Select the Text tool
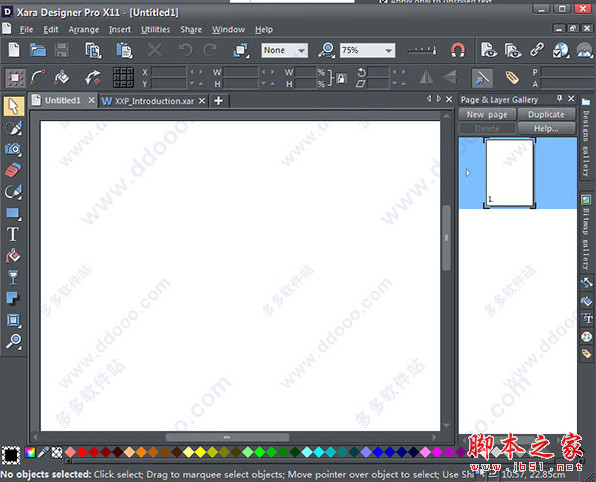 point(13,234)
